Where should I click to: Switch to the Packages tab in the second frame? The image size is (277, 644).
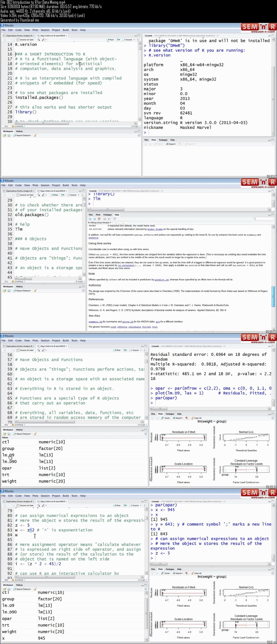point(107,215)
